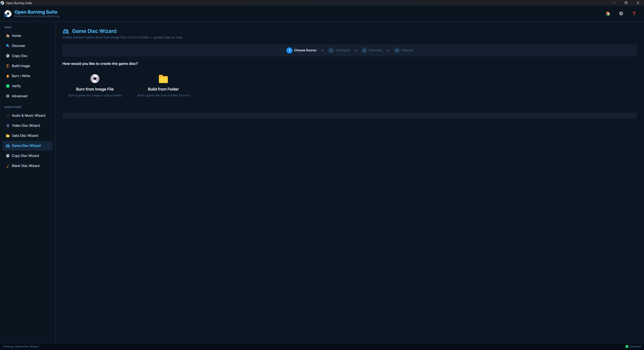Click the yellow folder icon for Build from Folder
Image resolution: width=644 pixels, height=350 pixels.
pyautogui.click(x=163, y=79)
